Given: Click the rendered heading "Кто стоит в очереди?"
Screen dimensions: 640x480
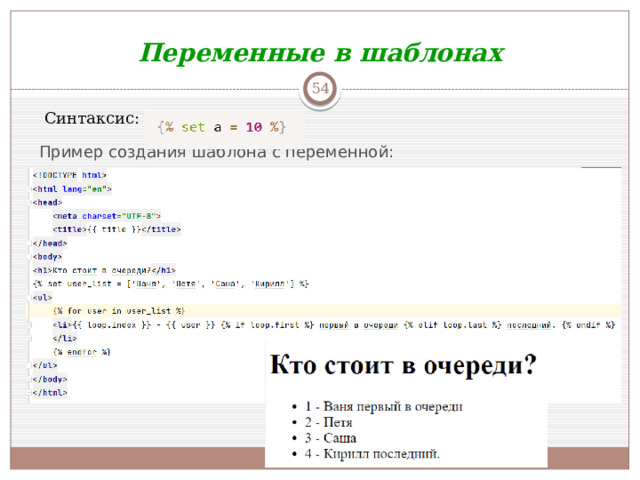Looking at the screenshot, I should pyautogui.click(x=403, y=364).
